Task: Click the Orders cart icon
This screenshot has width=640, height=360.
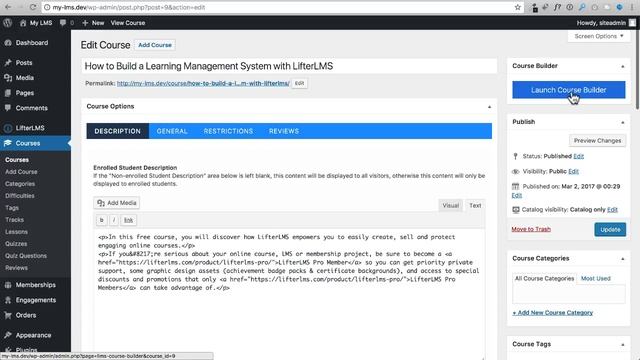Action: pos(7,315)
